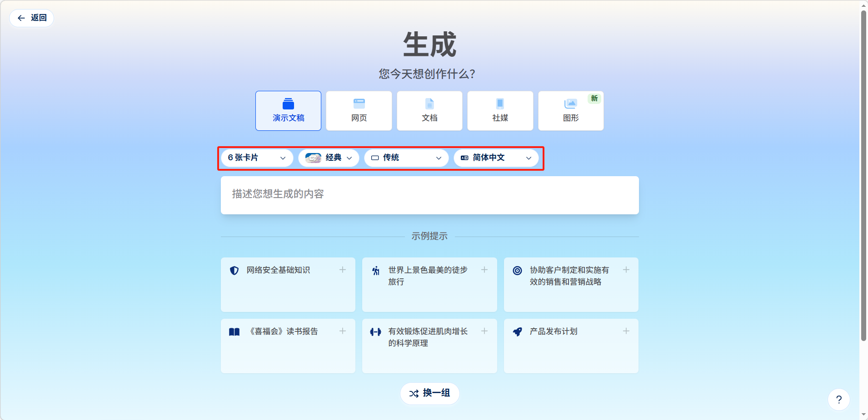The image size is (868, 420).
Task: Open the 图形 tab marked 新
Action: coord(571,111)
